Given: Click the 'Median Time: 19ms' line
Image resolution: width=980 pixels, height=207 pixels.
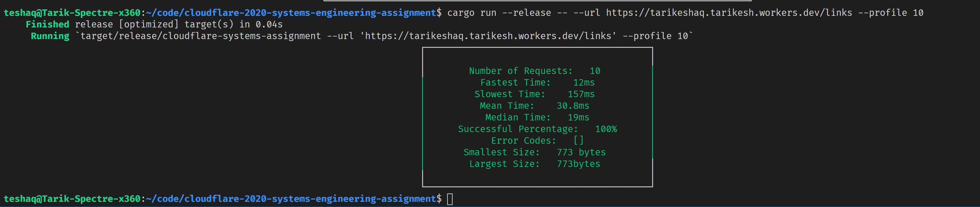Looking at the screenshot, I should (537, 118).
